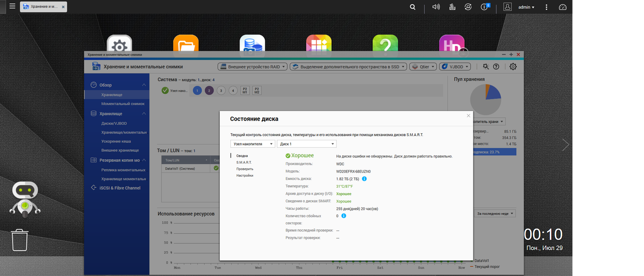Expand the Внешнее устройство RAID dropdown
This screenshot has width=644, height=276.
252,67
